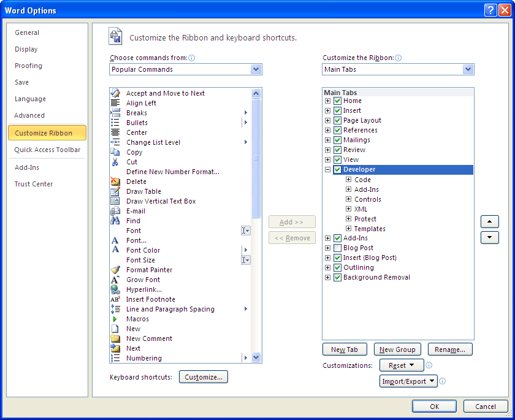This screenshot has height=420, width=515.
Task: Open the General options category
Action: (x=27, y=32)
